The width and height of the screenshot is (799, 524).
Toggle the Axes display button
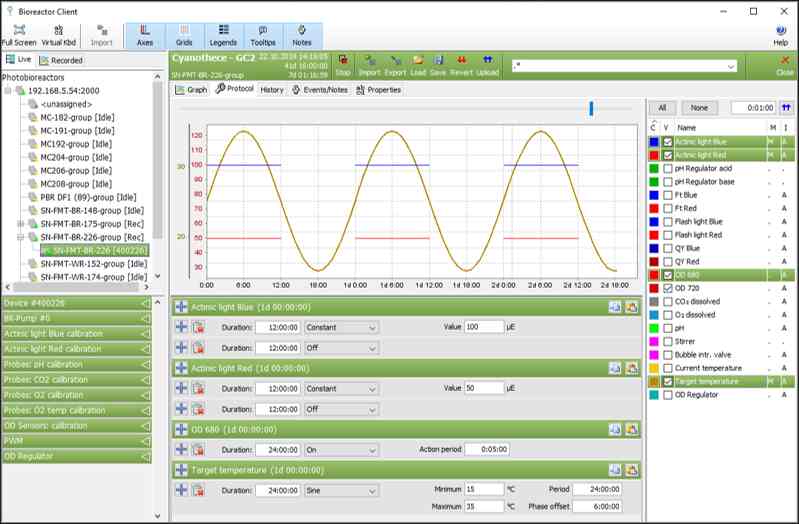(144, 35)
